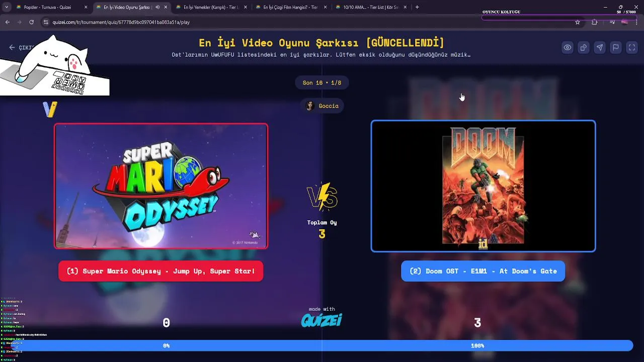Open the browser profile avatar
The image size is (644, 362).
(624, 22)
